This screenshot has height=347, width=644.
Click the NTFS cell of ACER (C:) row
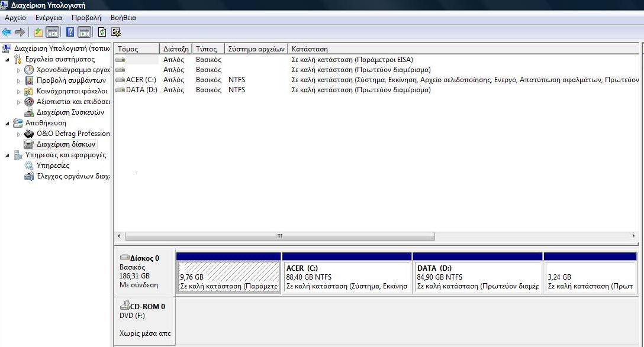(237, 80)
